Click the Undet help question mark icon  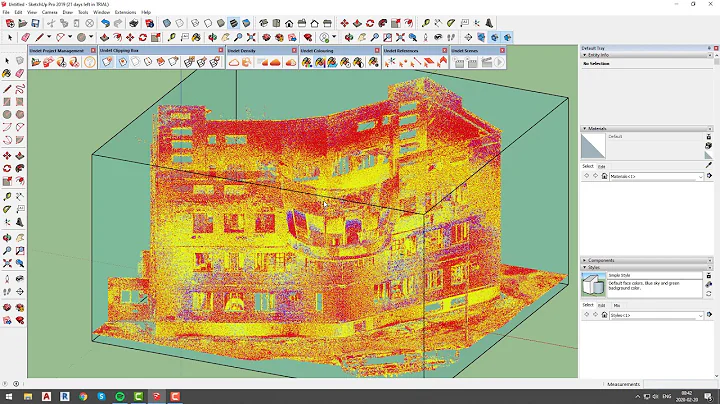[90, 62]
